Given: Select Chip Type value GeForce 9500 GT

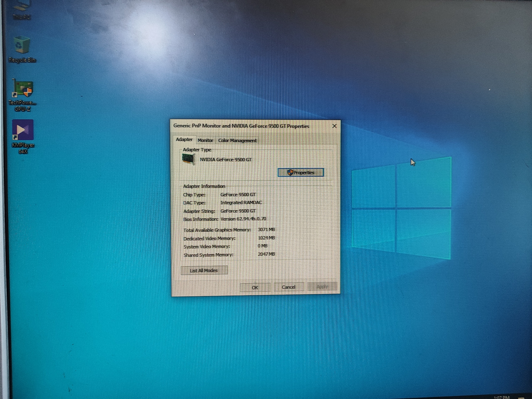Looking at the screenshot, I should 238,194.
